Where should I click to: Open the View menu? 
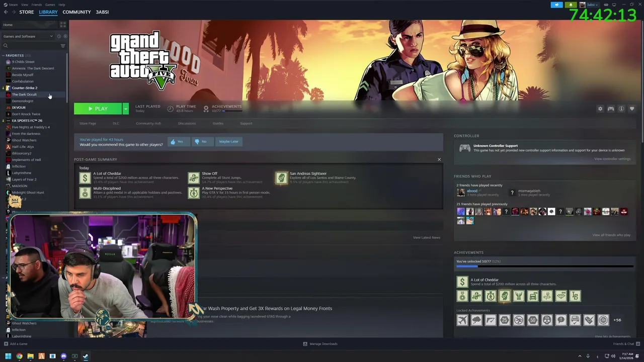pos(25,5)
